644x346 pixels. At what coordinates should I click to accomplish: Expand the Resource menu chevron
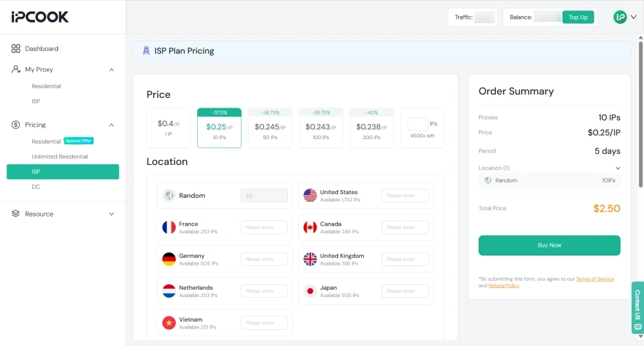coord(111,214)
